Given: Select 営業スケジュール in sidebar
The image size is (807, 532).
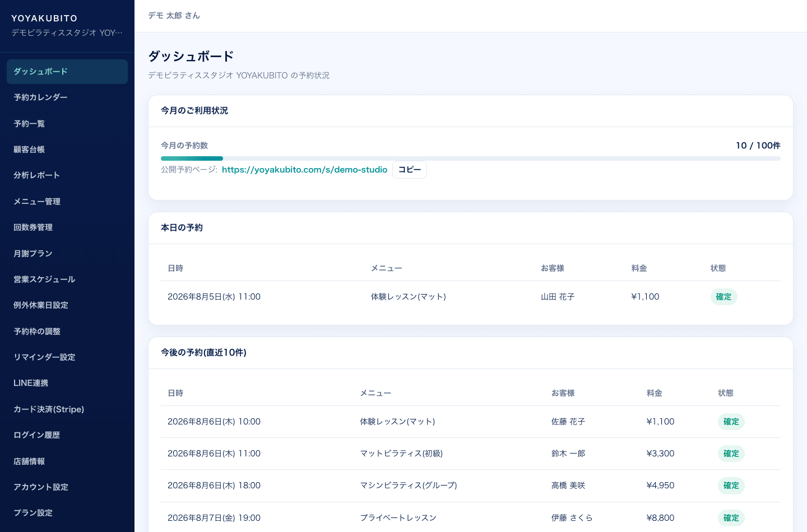Looking at the screenshot, I should [x=67, y=279].
